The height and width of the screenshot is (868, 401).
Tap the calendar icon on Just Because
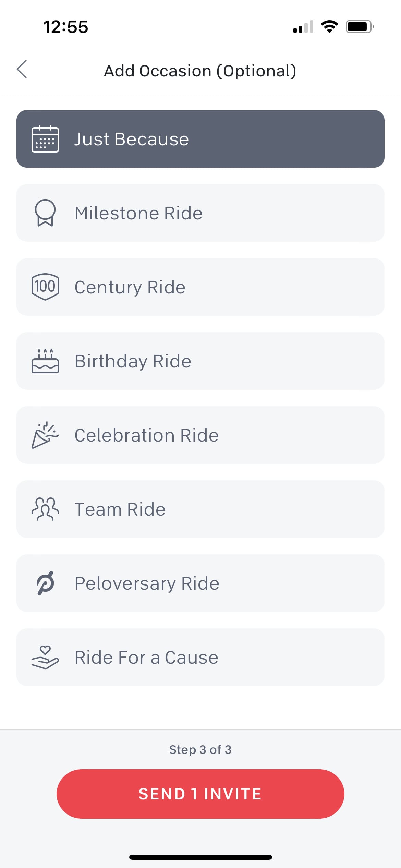click(45, 139)
